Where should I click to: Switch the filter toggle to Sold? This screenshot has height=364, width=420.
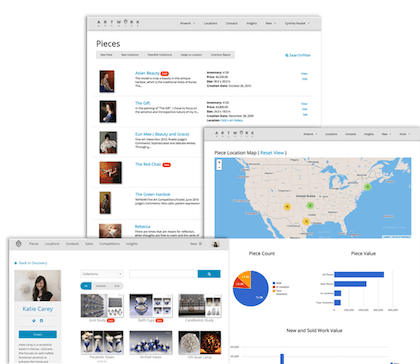click(117, 286)
